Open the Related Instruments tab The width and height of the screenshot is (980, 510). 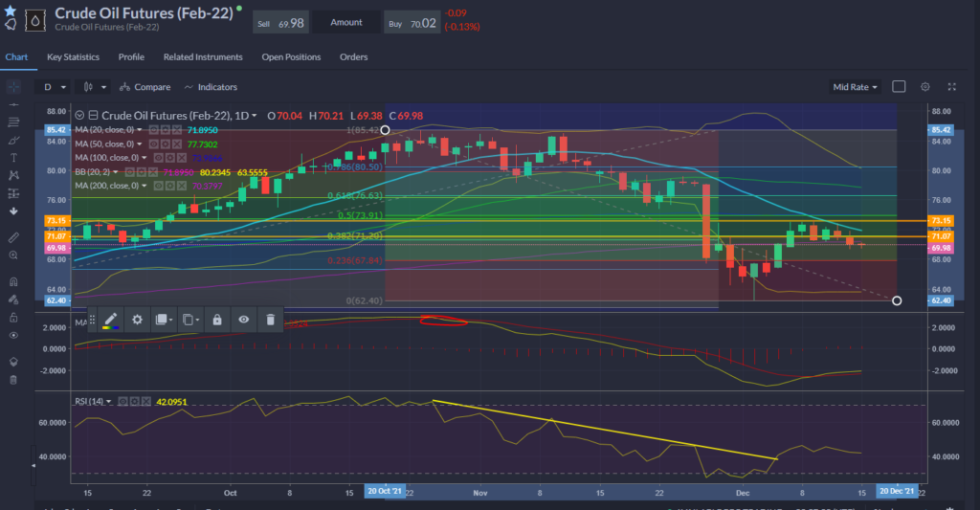coord(203,57)
